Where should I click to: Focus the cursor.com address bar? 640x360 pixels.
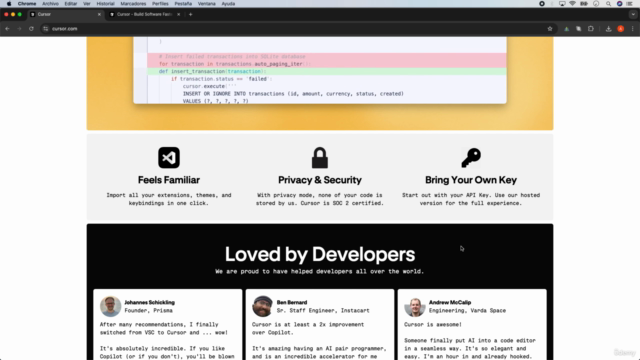(x=298, y=29)
